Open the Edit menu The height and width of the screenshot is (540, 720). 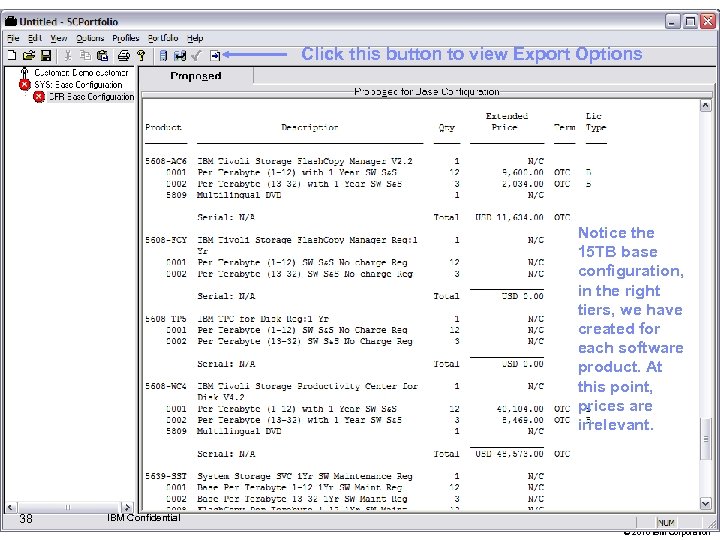pos(35,38)
